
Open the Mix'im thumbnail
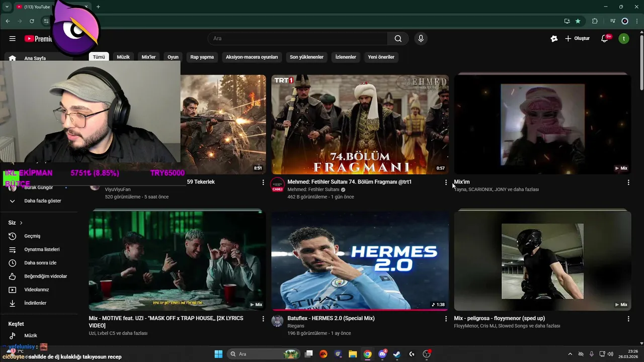(x=542, y=125)
